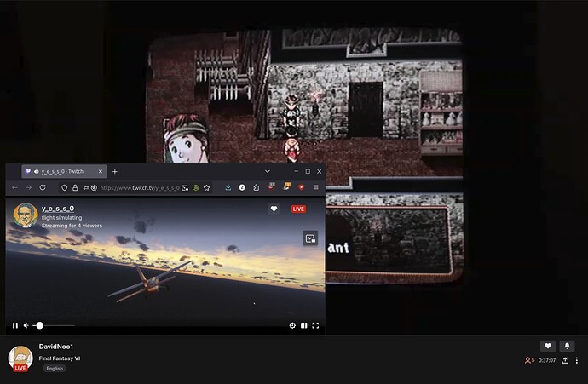Open browser downloads panel
This screenshot has width=588, height=384.
228,187
